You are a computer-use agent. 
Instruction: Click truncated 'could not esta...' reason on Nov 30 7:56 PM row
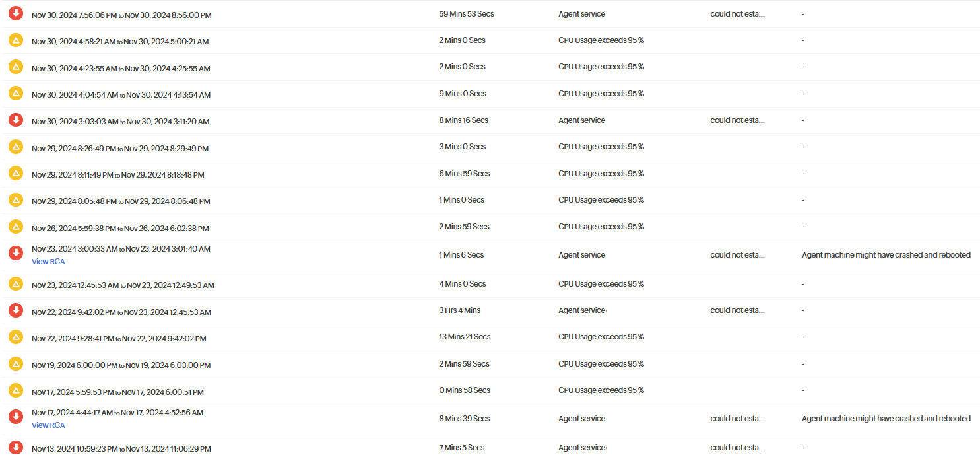click(x=737, y=14)
